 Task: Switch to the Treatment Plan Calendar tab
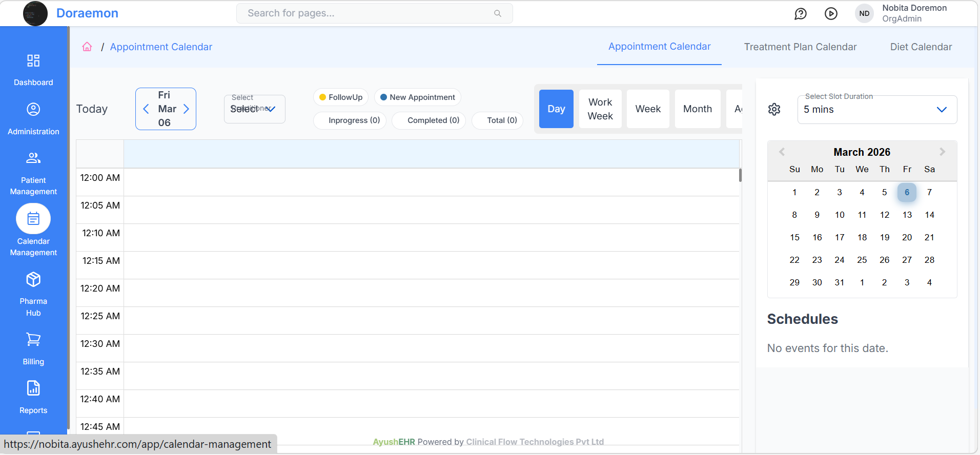point(800,47)
